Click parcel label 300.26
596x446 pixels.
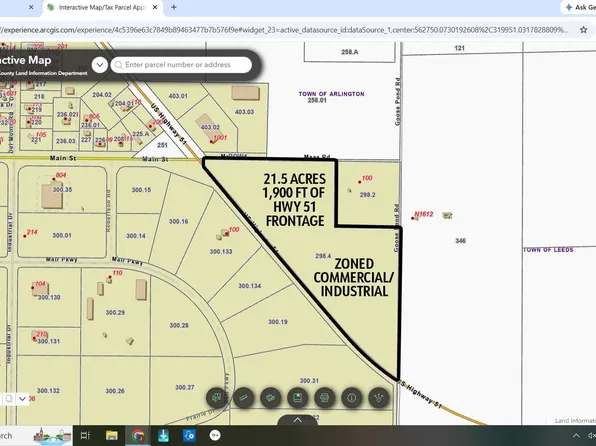click(x=115, y=391)
